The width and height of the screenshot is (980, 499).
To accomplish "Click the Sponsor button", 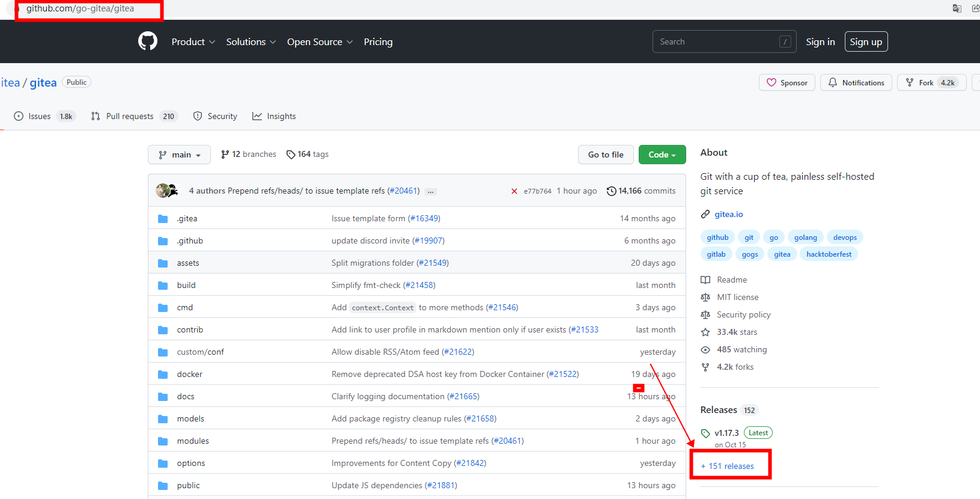I will tap(787, 82).
